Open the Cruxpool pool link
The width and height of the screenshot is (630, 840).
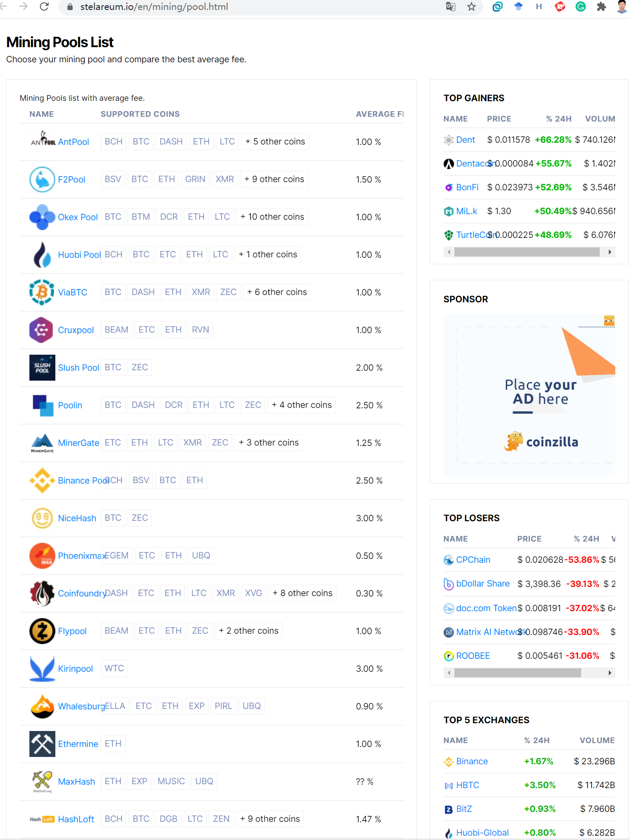coord(76,330)
